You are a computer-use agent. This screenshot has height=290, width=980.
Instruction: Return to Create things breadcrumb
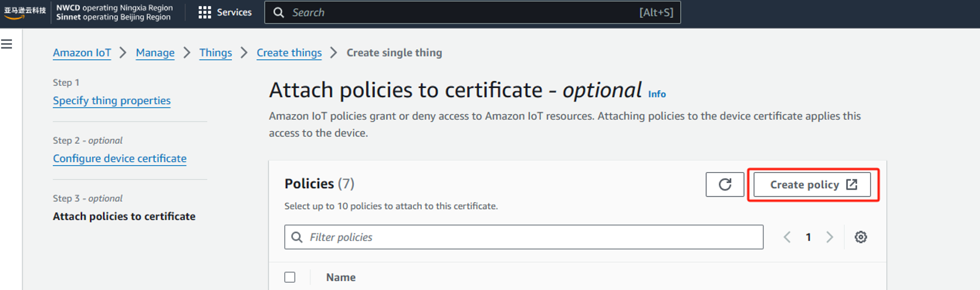[x=289, y=53]
